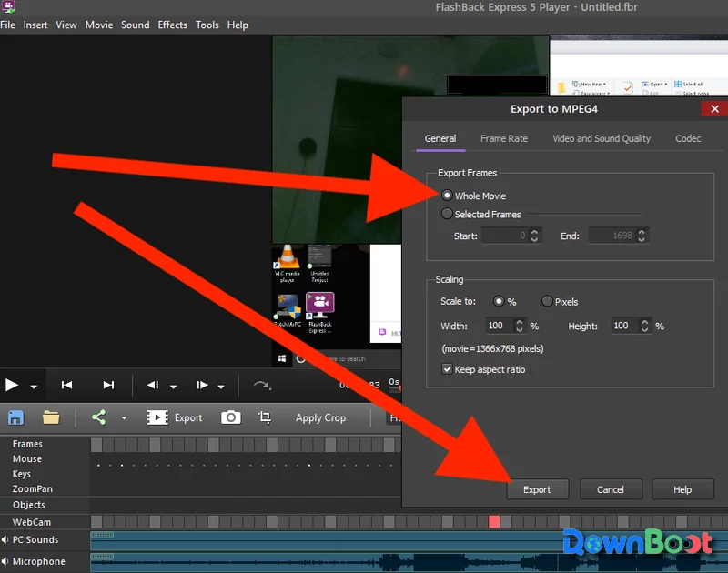Click VLC media player icon in recording
The height and width of the screenshot is (573, 728).
pos(288,264)
